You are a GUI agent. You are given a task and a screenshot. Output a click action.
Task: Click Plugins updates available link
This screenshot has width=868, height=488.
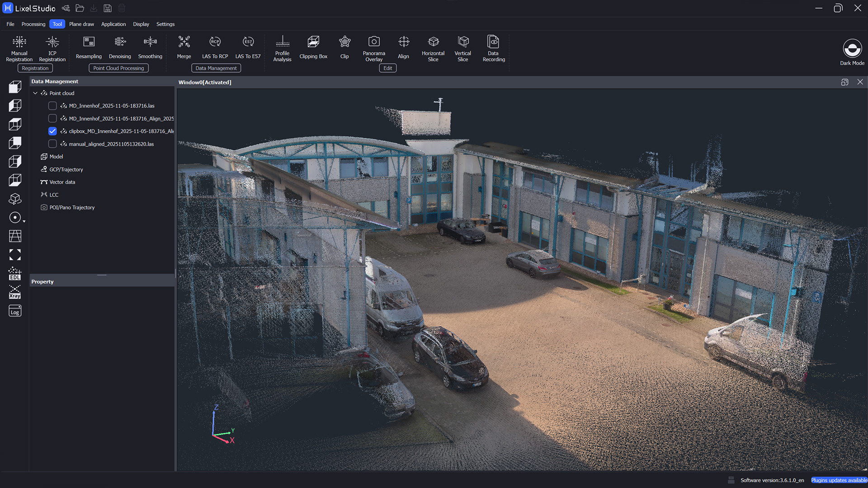point(839,480)
